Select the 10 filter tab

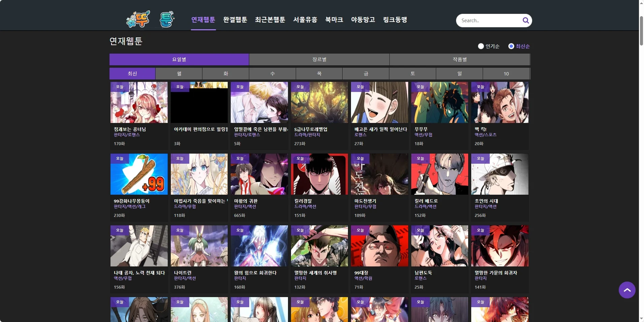pyautogui.click(x=506, y=73)
